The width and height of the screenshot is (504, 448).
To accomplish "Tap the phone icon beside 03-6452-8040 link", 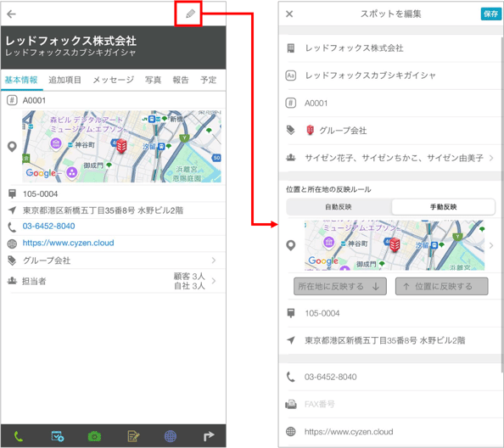I will 12,227.
